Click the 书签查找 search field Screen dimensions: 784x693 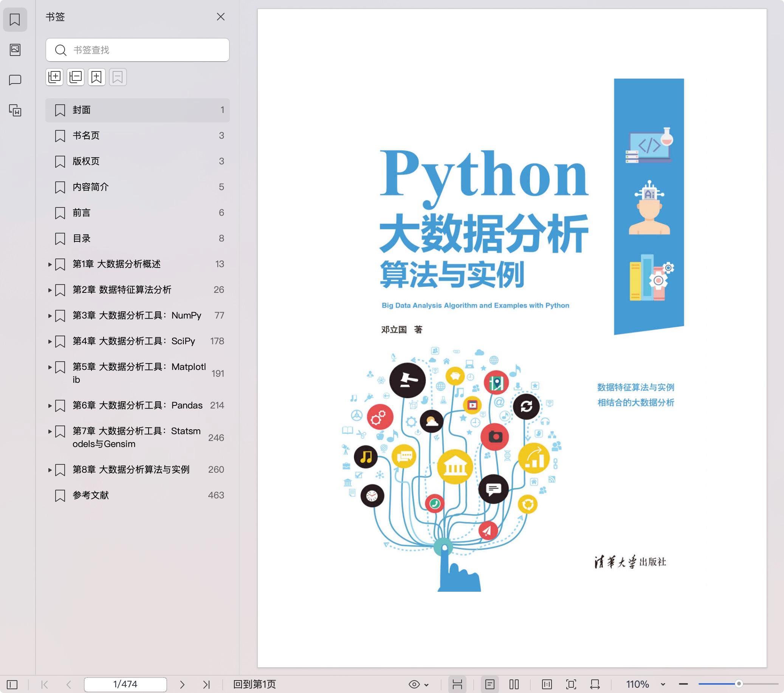[x=137, y=50]
